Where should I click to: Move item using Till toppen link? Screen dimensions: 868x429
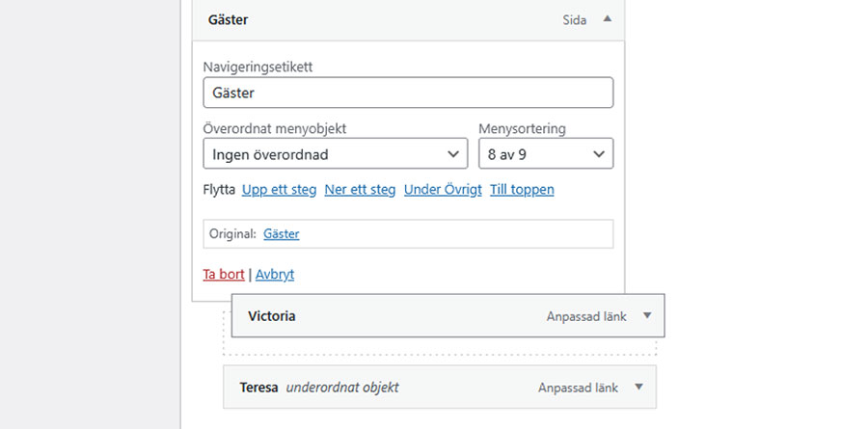tap(522, 190)
